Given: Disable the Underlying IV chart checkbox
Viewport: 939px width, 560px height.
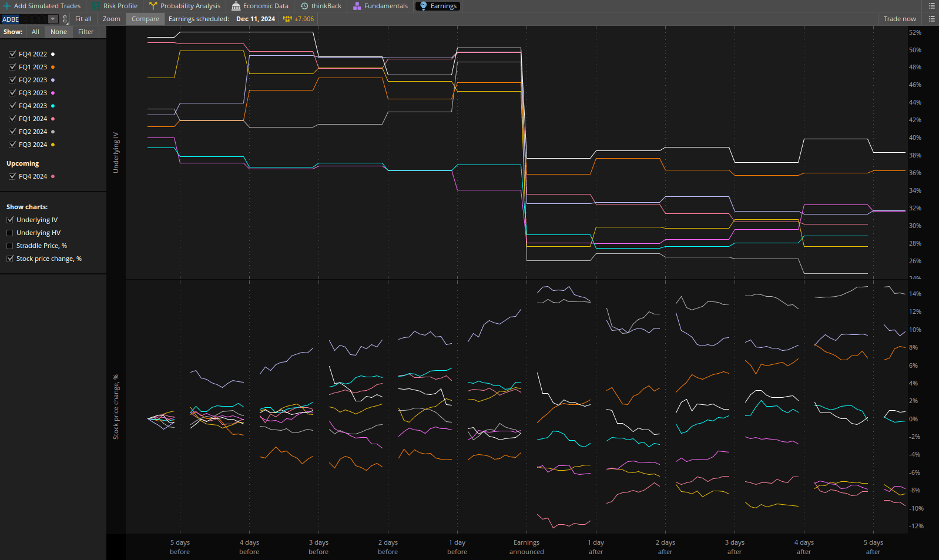Looking at the screenshot, I should (x=10, y=220).
